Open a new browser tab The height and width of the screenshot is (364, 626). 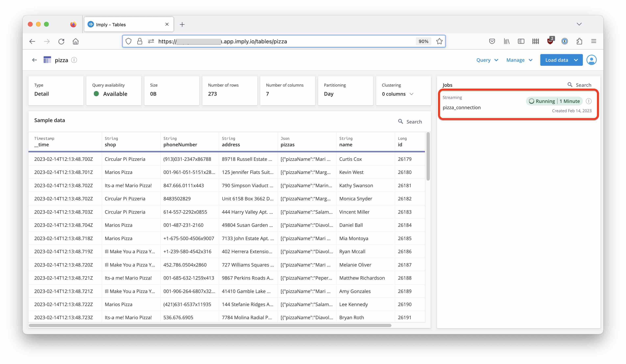point(182,24)
